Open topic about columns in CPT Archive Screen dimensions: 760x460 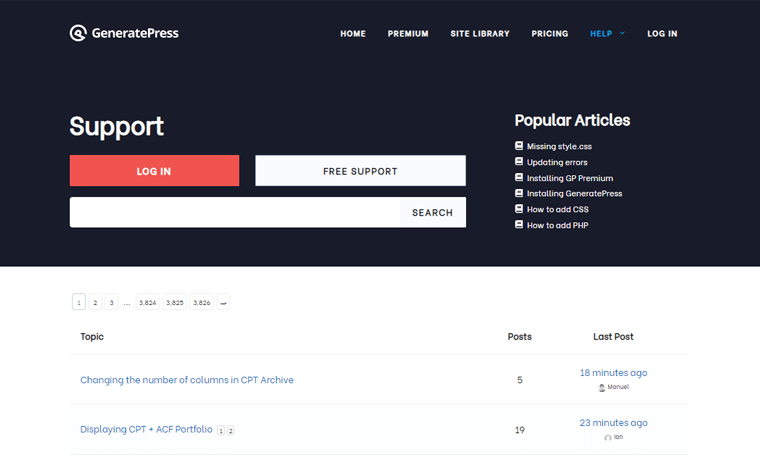coord(187,380)
